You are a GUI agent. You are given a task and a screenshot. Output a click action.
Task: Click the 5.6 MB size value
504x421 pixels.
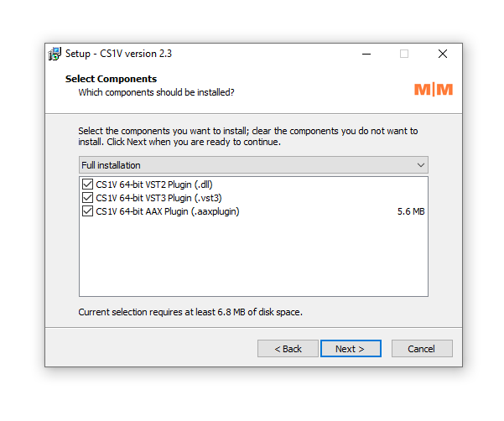[411, 211]
